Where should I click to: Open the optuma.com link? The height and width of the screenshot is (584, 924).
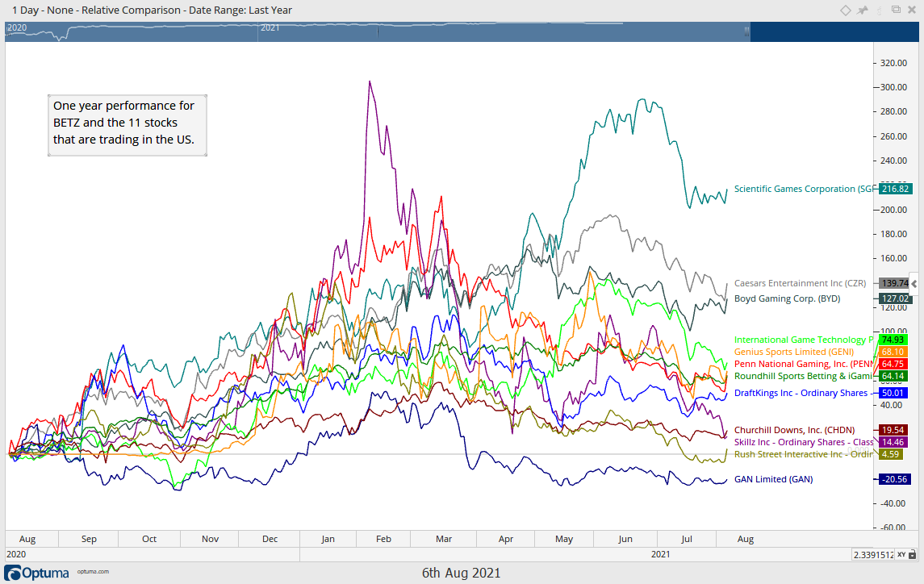(x=93, y=572)
